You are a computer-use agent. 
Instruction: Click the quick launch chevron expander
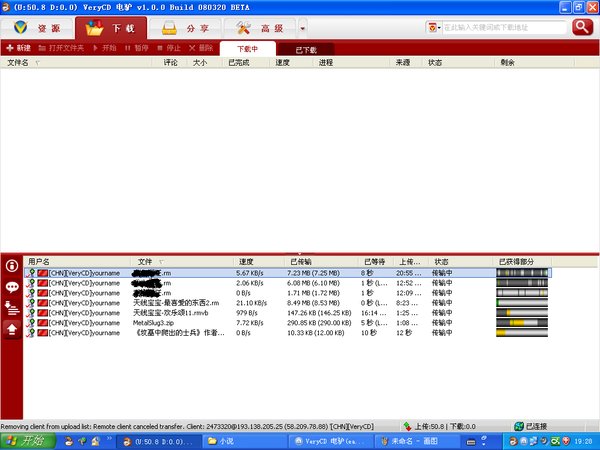click(109, 438)
